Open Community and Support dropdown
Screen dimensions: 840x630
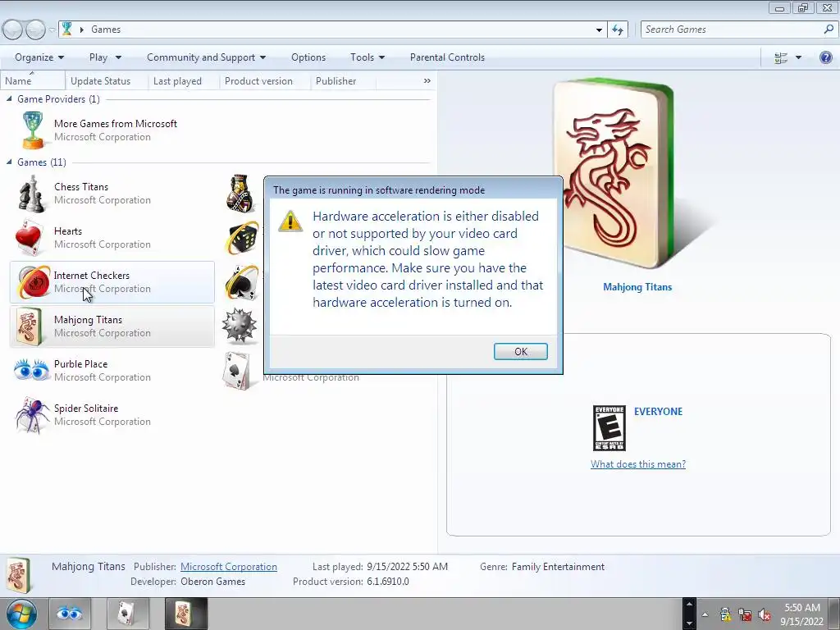click(x=206, y=57)
